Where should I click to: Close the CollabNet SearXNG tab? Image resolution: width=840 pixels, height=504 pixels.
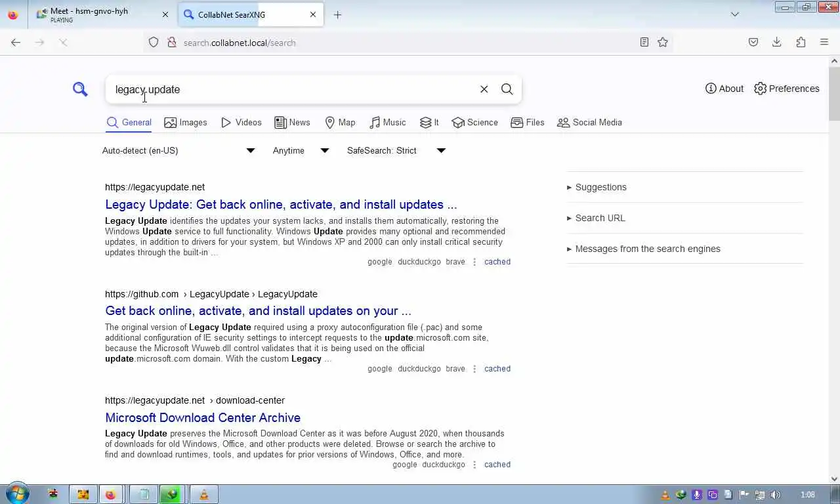point(313,14)
